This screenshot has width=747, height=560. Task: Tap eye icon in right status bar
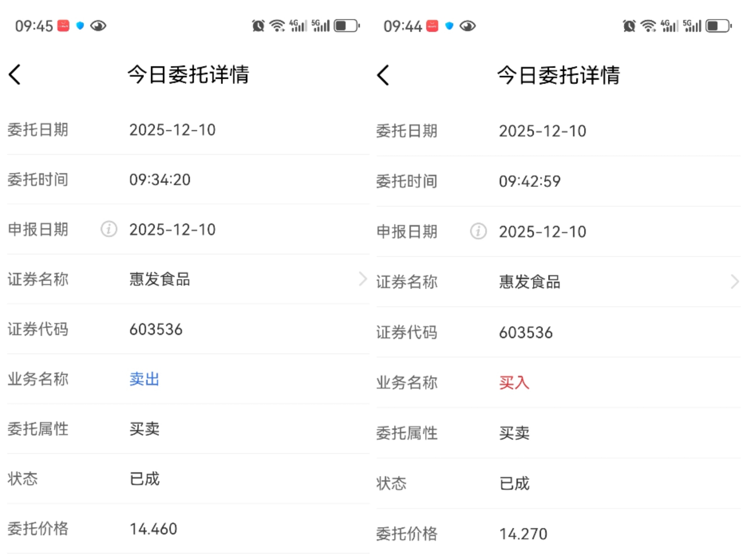pyautogui.click(x=468, y=26)
